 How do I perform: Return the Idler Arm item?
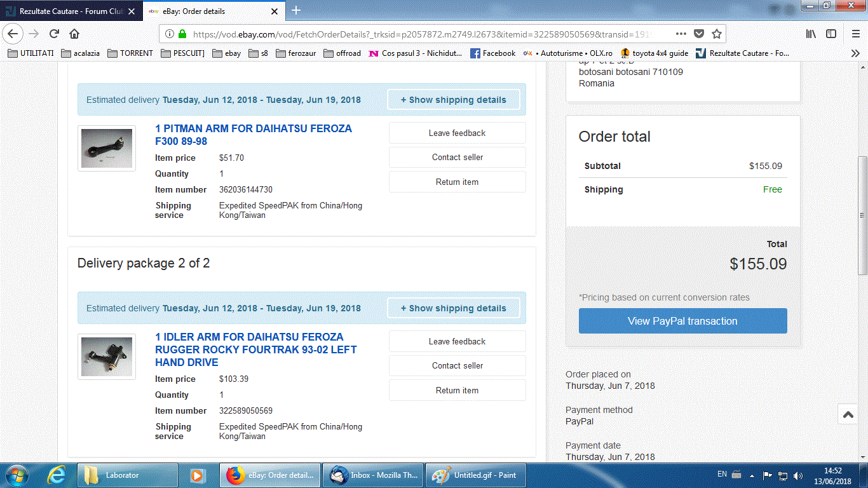point(458,390)
